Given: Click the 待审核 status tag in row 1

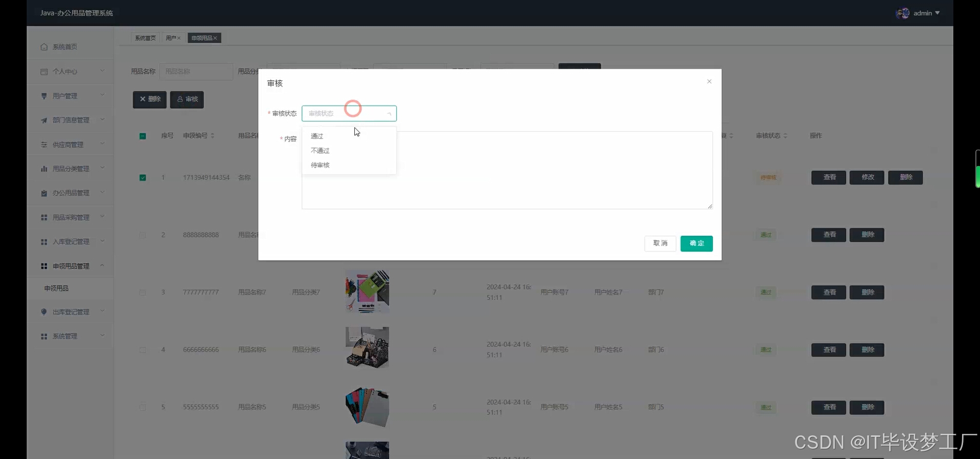Looking at the screenshot, I should (x=768, y=178).
